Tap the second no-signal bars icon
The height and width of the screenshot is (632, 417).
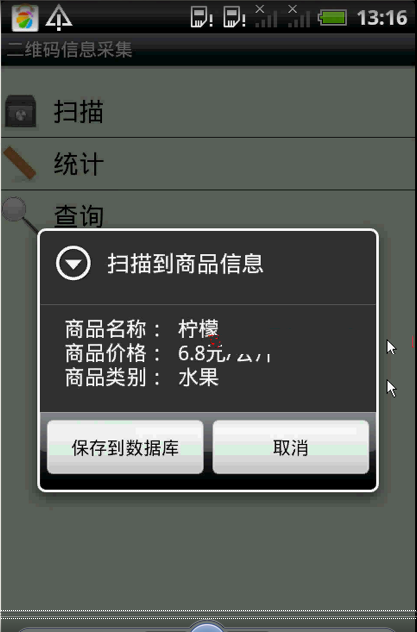point(299,16)
